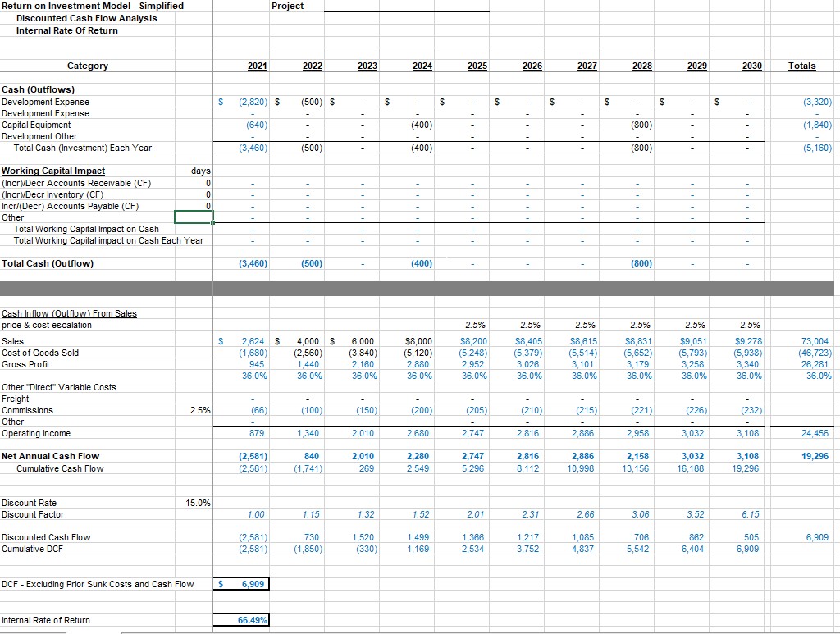This screenshot has width=840, height=634.
Task: Click the Discounted Cash Flow Analysis subtitle
Action: [x=87, y=18]
